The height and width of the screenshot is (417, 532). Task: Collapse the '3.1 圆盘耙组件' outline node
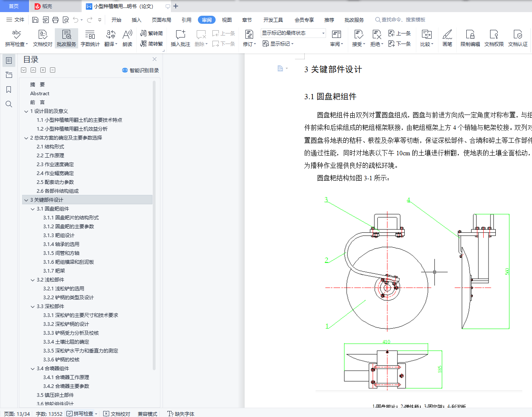coord(33,209)
